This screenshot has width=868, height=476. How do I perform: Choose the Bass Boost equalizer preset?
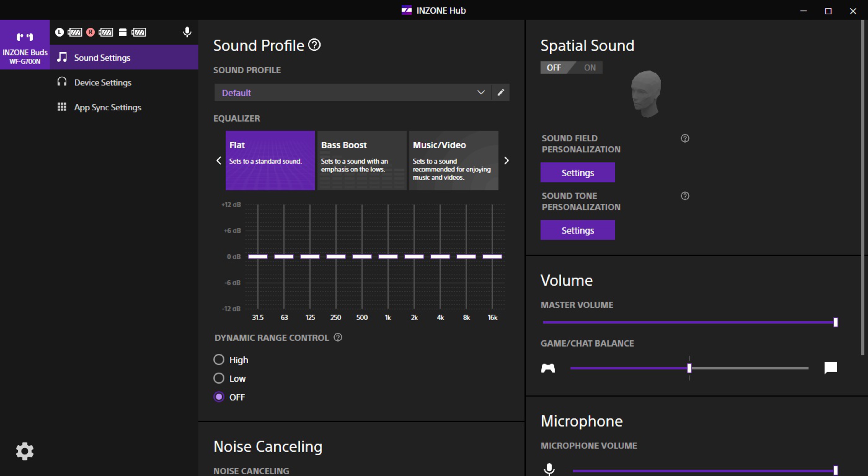pos(362,160)
